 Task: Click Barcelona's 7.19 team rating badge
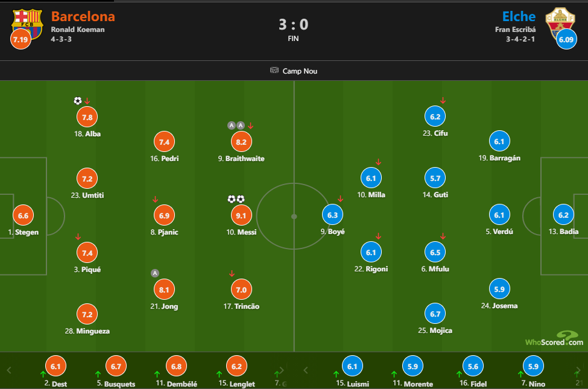21,39
